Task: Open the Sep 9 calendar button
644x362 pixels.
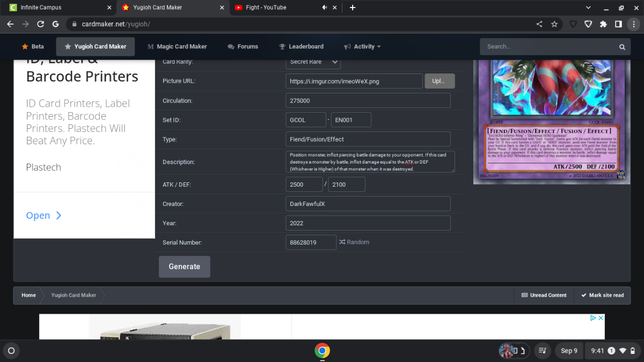Action: (569, 351)
